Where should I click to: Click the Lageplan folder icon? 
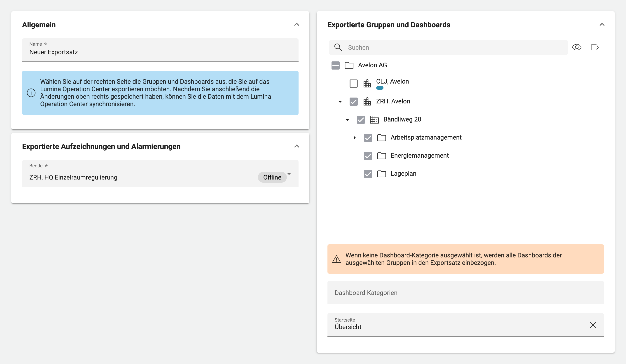(x=381, y=174)
